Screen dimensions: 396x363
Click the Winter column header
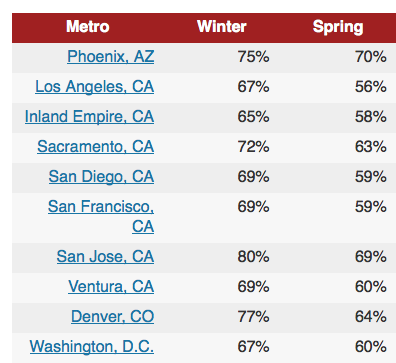(222, 27)
